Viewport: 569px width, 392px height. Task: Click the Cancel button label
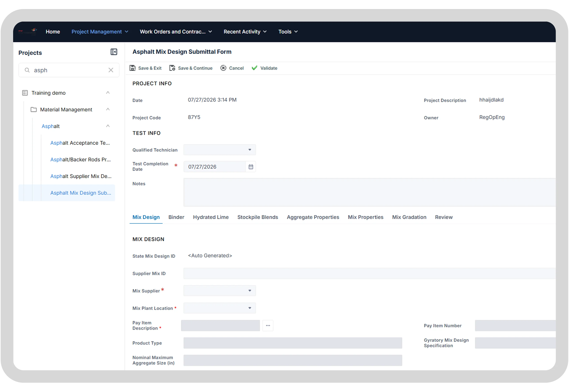coord(236,68)
